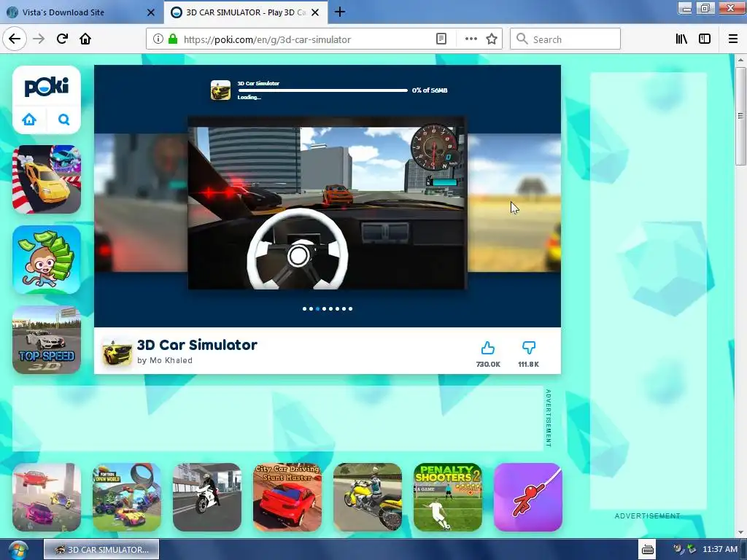This screenshot has height=560, width=747.
Task: Open City Car Driving Stunt Master thumbnail
Action: tap(287, 497)
